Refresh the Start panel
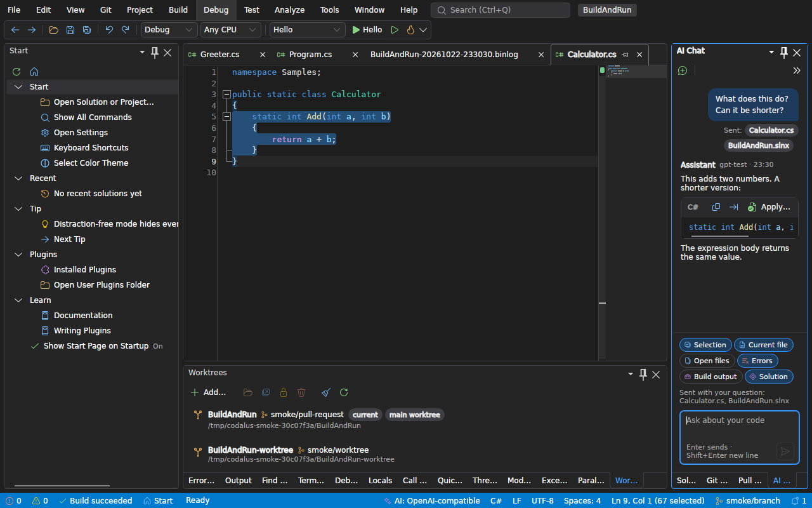 click(x=16, y=72)
